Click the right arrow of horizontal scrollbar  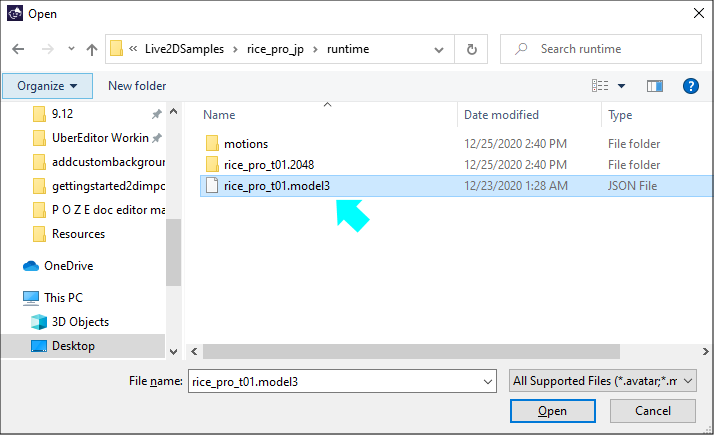pyautogui.click(x=705, y=351)
